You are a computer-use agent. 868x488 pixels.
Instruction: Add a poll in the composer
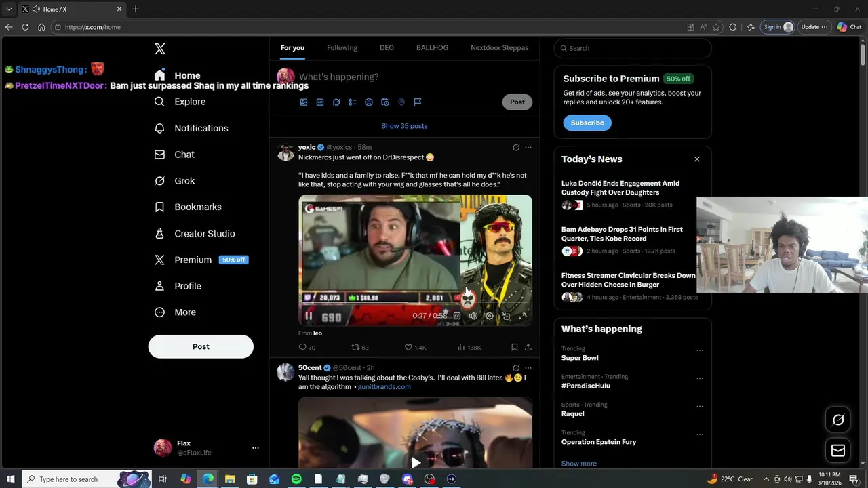(353, 102)
